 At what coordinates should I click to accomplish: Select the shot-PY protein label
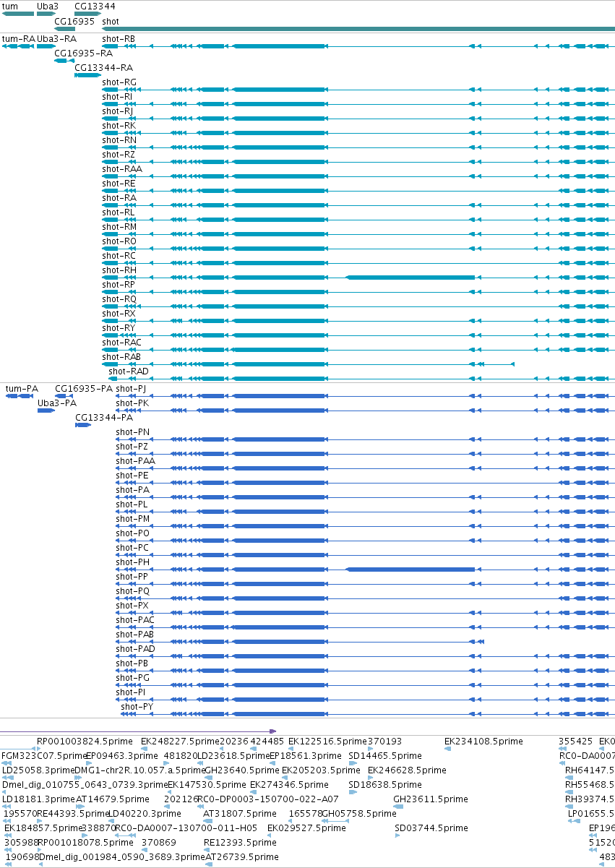click(x=137, y=707)
